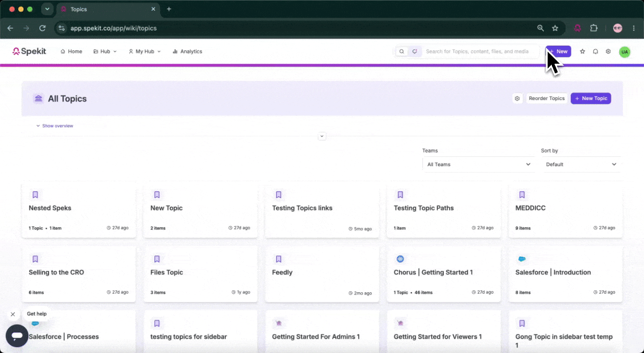
Task: Click the All Topics settings gear icon
Action: click(517, 99)
